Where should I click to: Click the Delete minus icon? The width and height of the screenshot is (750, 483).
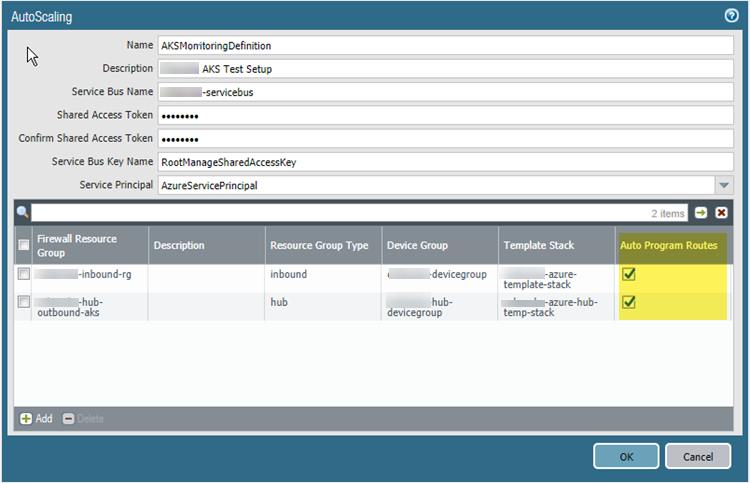click(x=68, y=418)
